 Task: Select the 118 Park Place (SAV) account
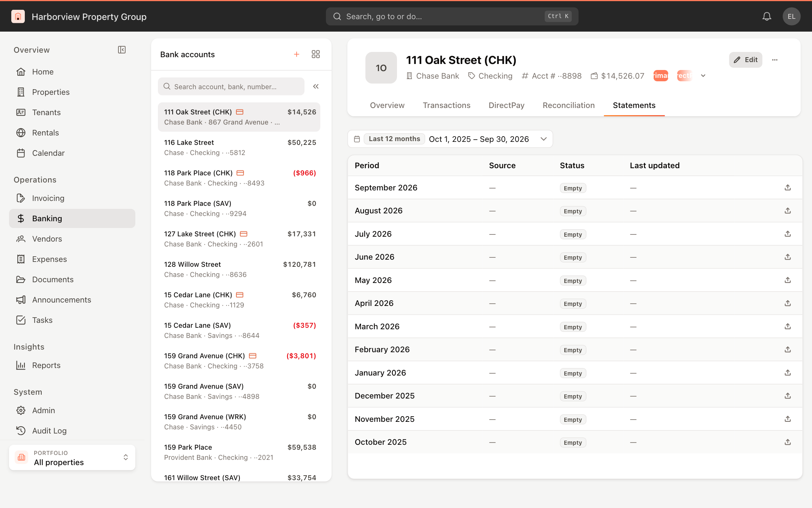click(x=239, y=208)
